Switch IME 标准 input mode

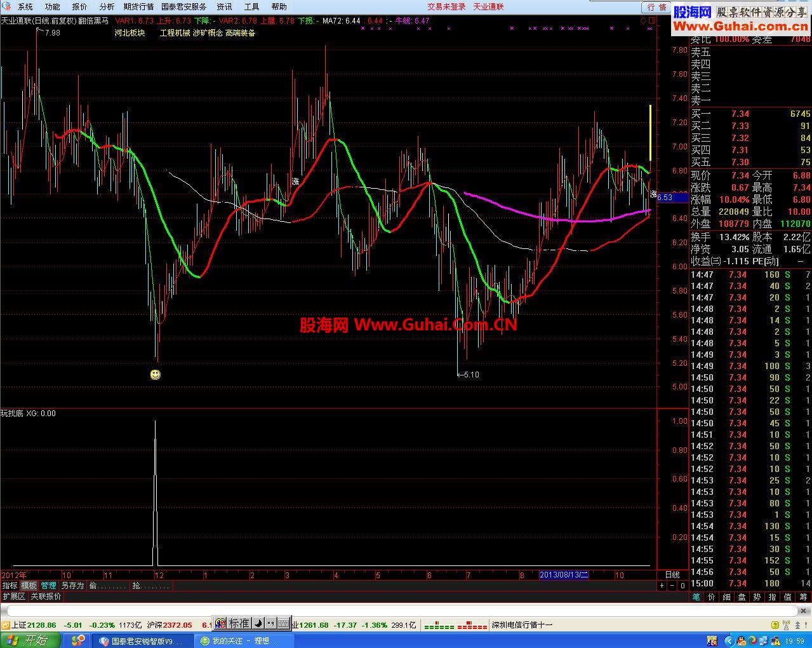(239, 623)
